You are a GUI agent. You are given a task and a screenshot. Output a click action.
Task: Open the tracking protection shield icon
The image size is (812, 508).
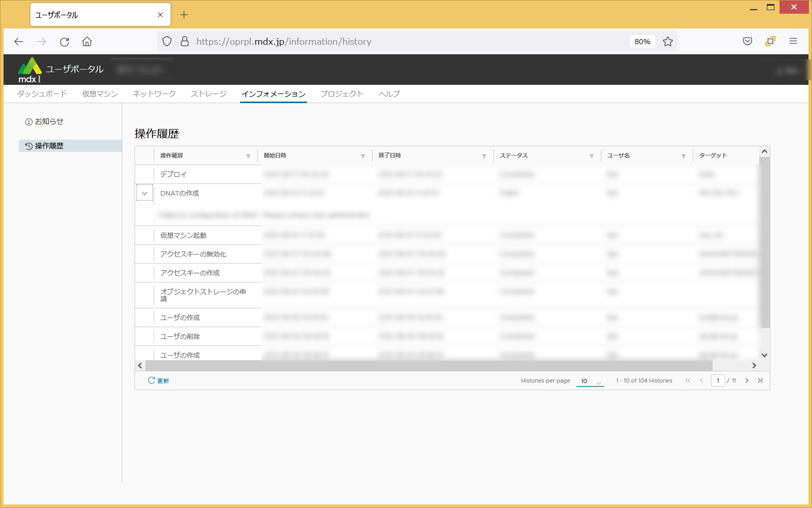pos(167,41)
